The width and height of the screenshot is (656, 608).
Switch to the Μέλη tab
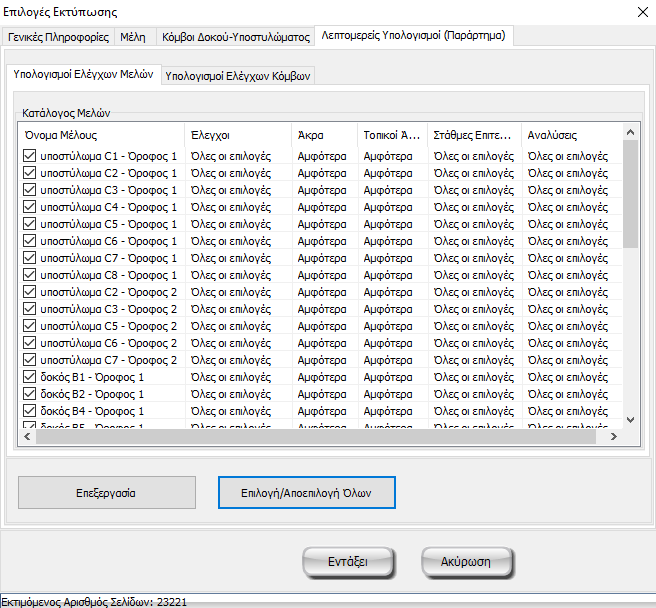click(132, 36)
